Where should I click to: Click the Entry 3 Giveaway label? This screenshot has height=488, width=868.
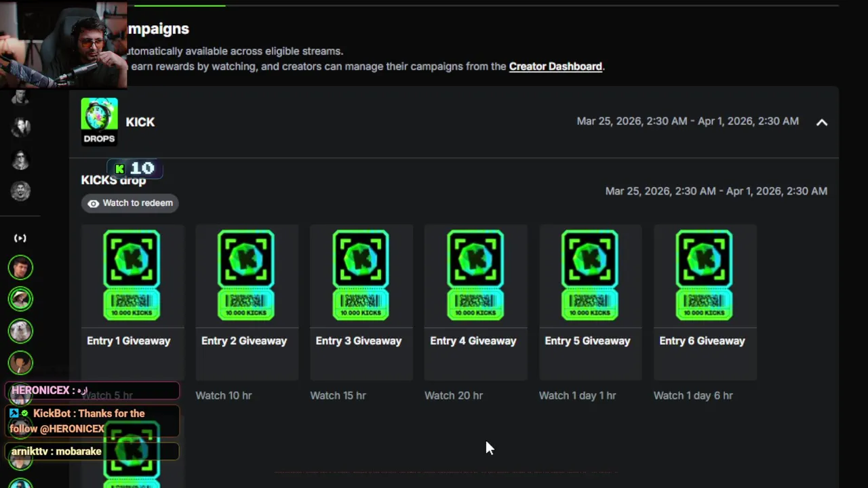[x=359, y=341]
